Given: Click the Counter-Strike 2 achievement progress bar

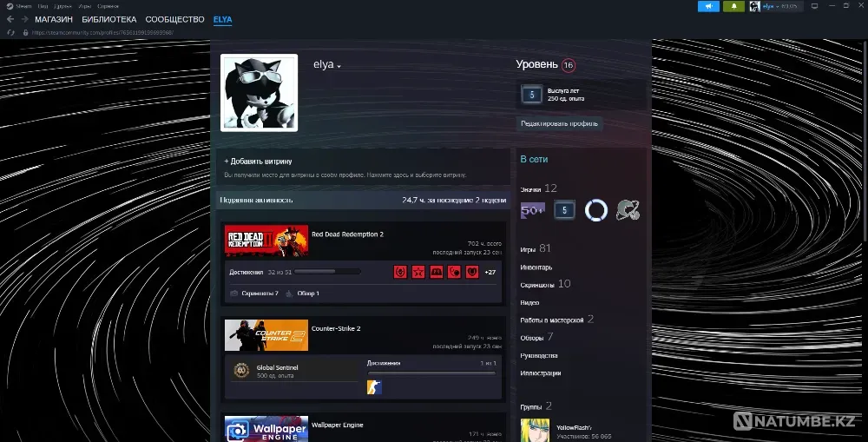Looking at the screenshot, I should point(431,374).
